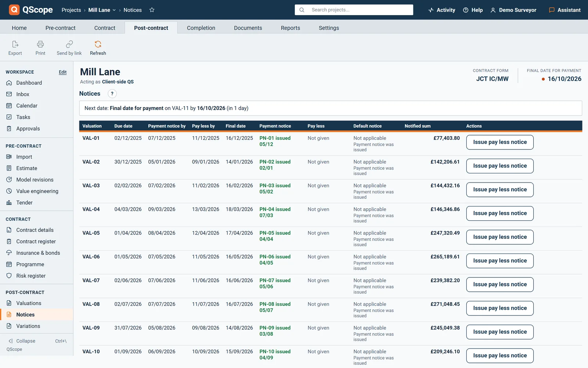Issue pay less notice for VAL-01
588x368 pixels.
[x=500, y=142]
